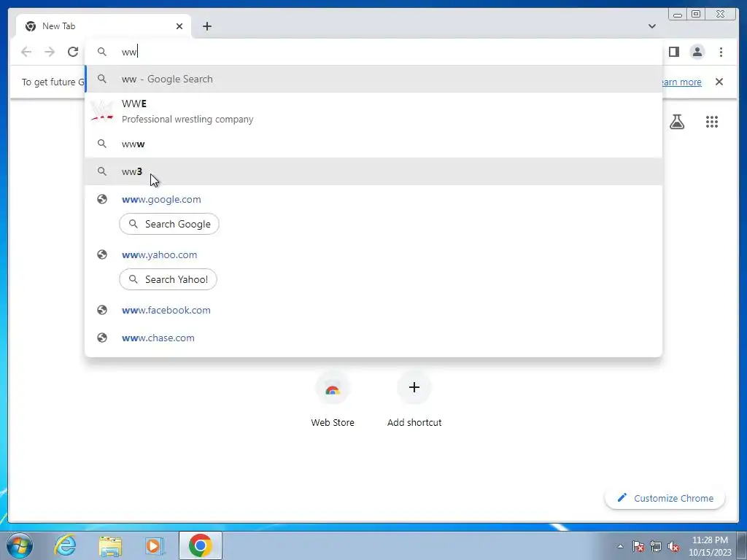Click the muted volume tray icon
This screenshot has width=747, height=560.
click(673, 546)
